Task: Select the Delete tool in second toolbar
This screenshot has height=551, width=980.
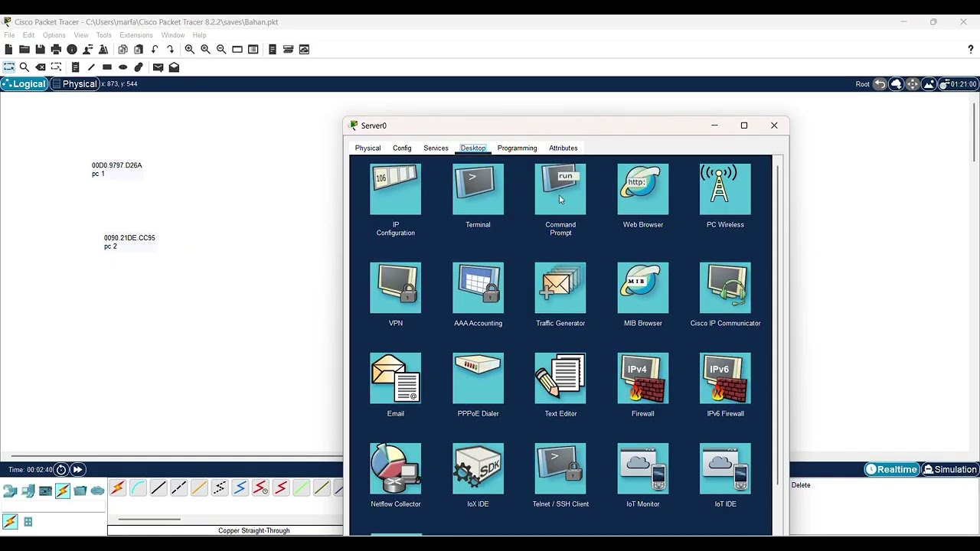Action: 41,67
